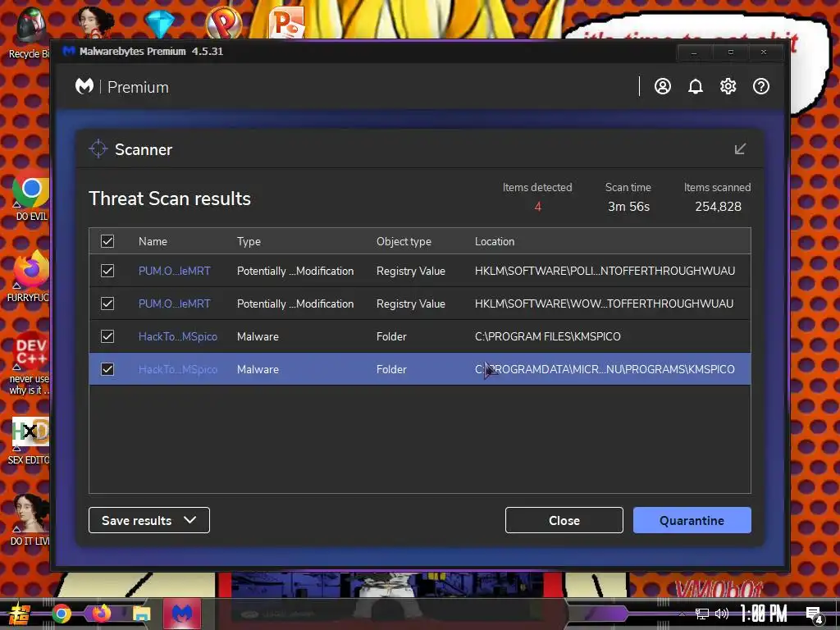
Task: Click the Close button
Action: click(564, 520)
